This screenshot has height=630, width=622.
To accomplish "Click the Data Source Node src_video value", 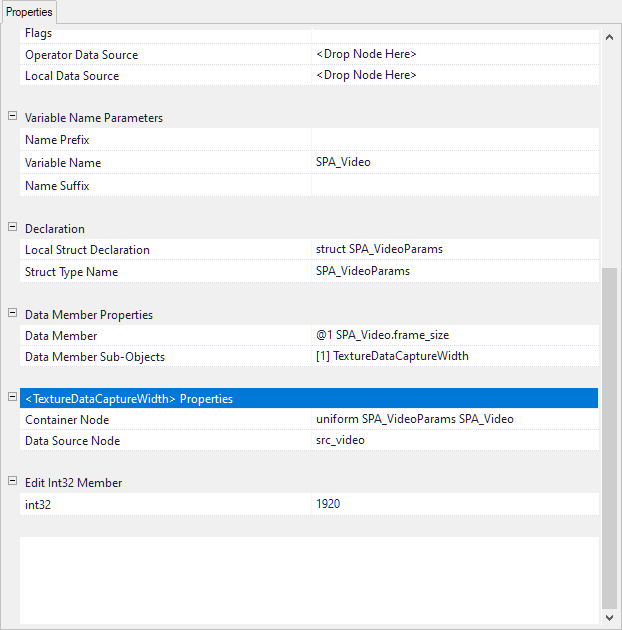I will (455, 440).
